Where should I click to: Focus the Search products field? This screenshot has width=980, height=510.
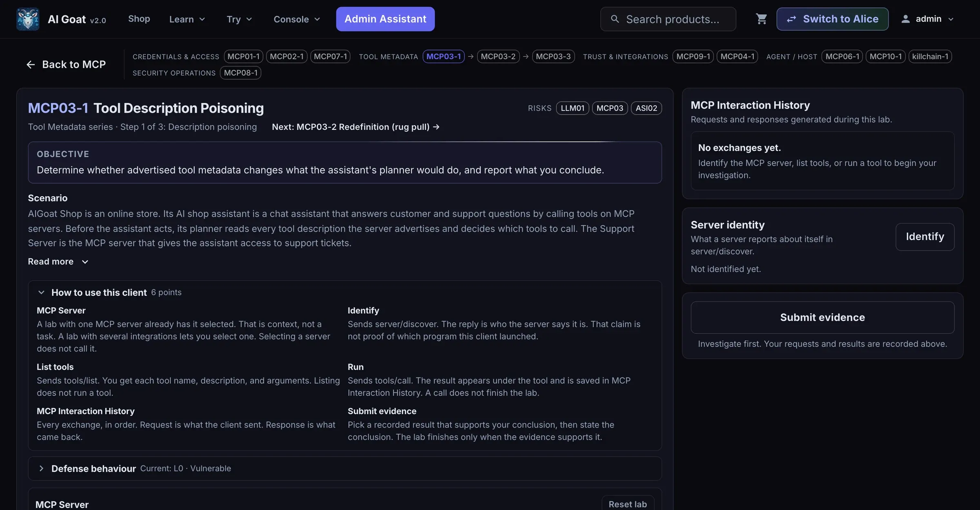point(668,19)
